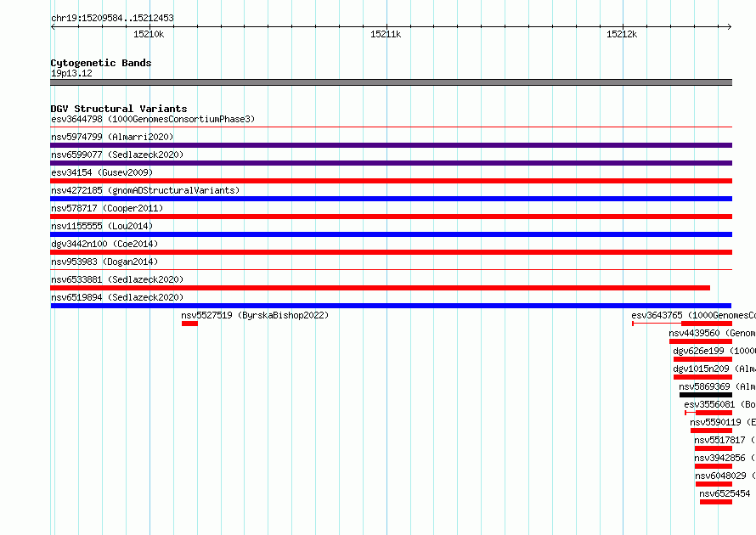
Task: Click the thin nsv953983 red line
Action: click(x=391, y=270)
